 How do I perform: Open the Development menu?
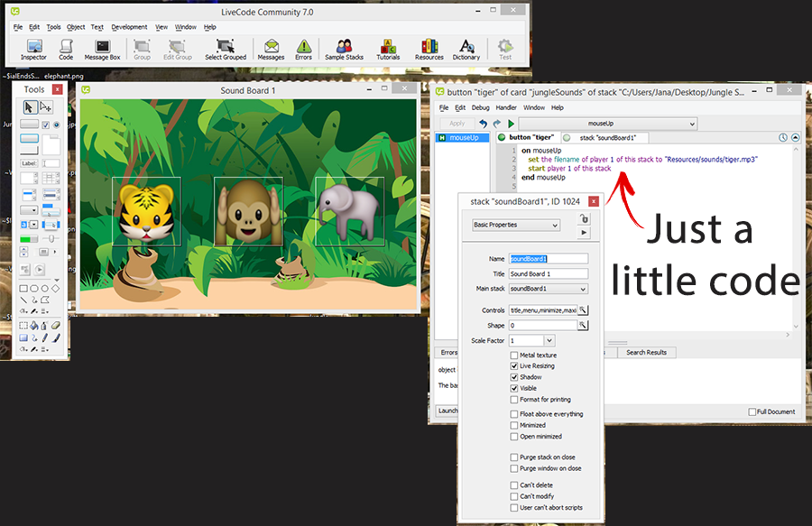[x=129, y=27]
